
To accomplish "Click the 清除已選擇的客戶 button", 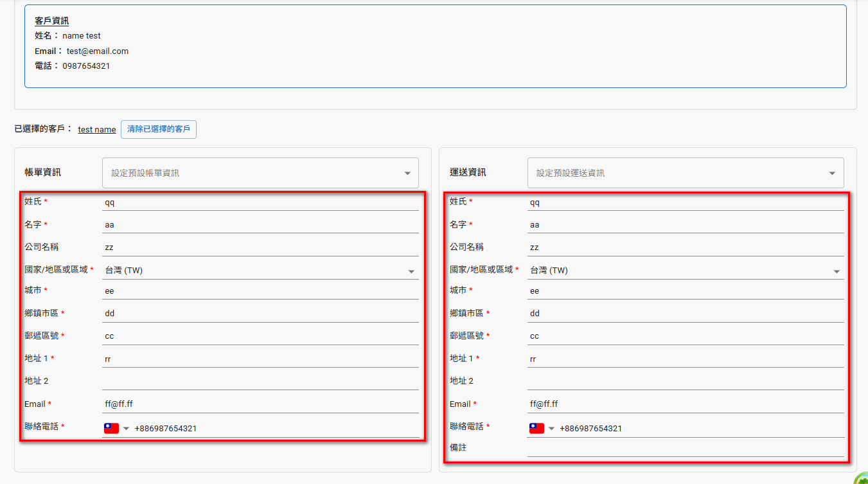I will click(x=158, y=129).
